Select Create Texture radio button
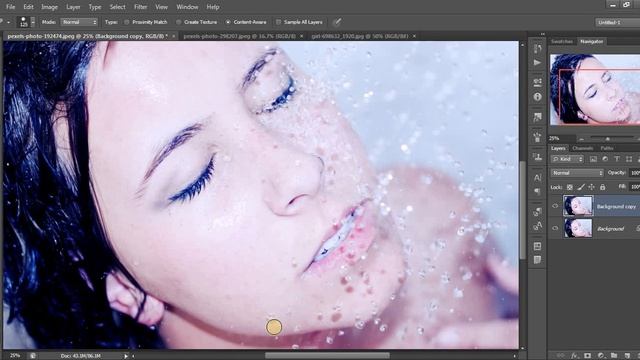Viewport: 640px width, 360px height. pos(178,22)
